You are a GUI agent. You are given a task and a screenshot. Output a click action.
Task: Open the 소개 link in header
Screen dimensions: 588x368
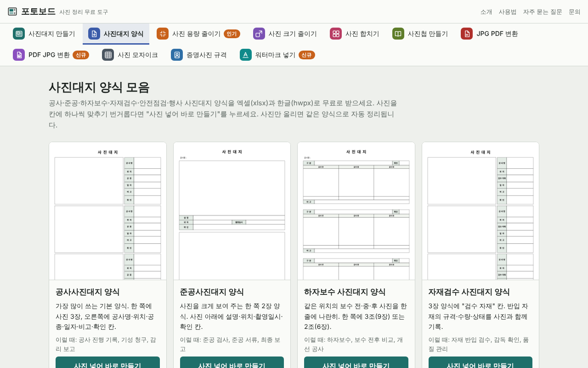pyautogui.click(x=486, y=11)
